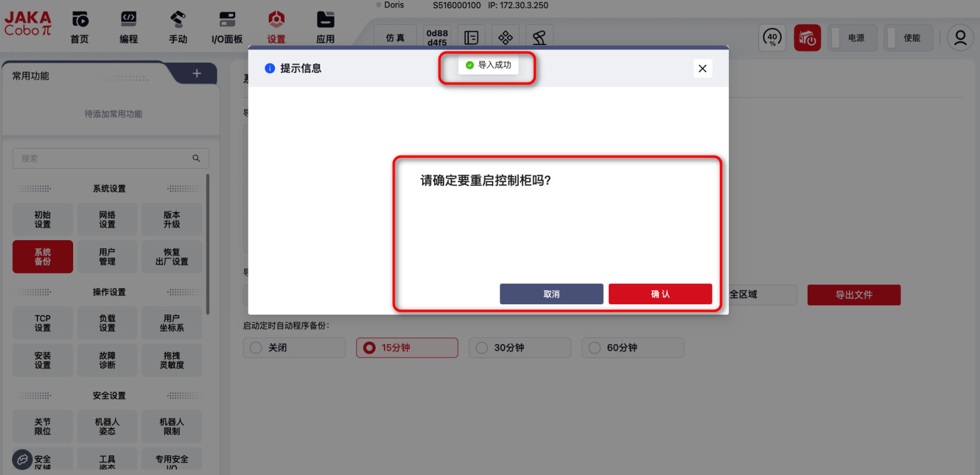This screenshot has width=980, height=475.
Task: Toggle the 电源 power switch
Action: point(852,38)
